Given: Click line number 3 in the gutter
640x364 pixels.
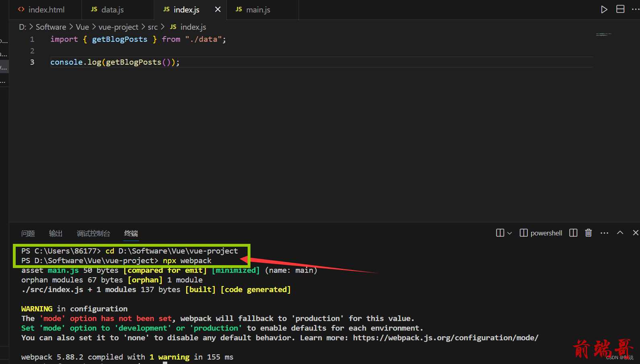Looking at the screenshot, I should (32, 62).
